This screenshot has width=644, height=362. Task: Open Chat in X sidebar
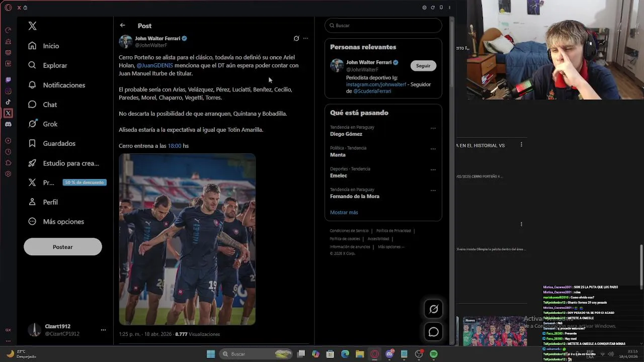click(x=43, y=105)
